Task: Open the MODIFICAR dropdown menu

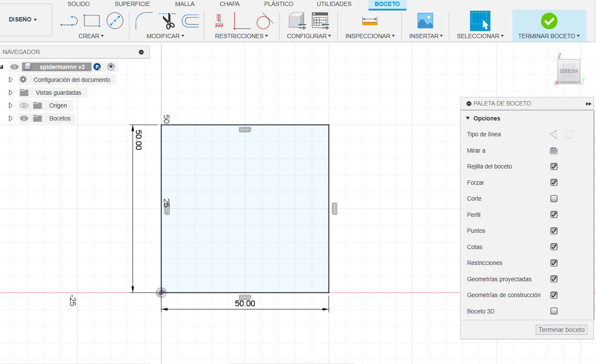Action: point(166,36)
